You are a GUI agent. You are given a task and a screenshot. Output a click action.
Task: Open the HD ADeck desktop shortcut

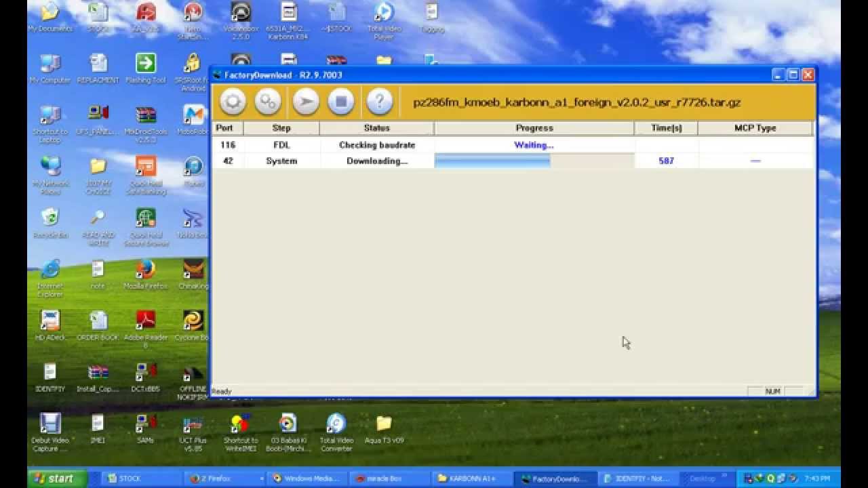[50, 326]
